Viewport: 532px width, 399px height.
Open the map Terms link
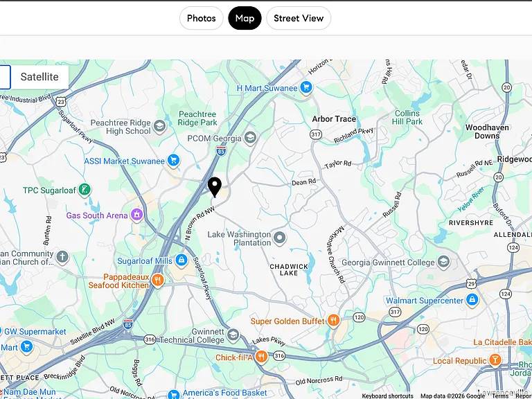[x=500, y=396]
